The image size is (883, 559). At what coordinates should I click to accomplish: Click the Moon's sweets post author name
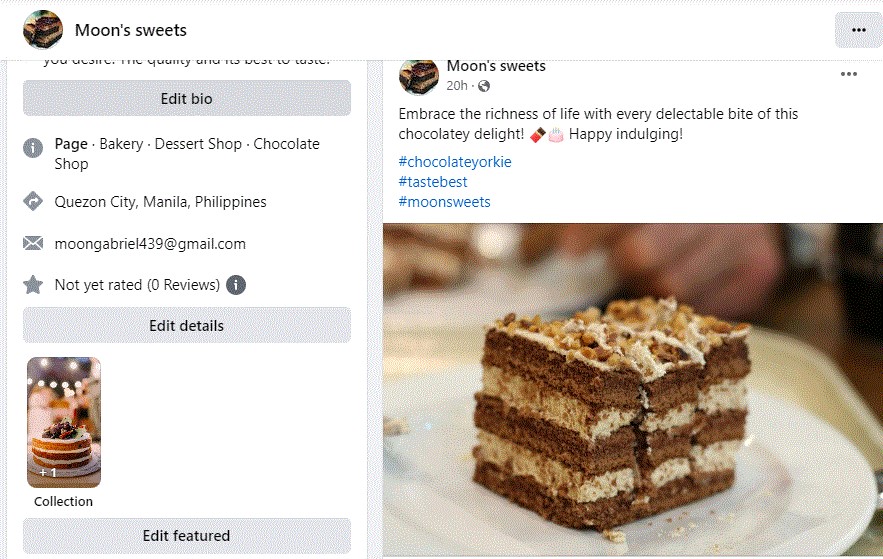click(x=496, y=66)
